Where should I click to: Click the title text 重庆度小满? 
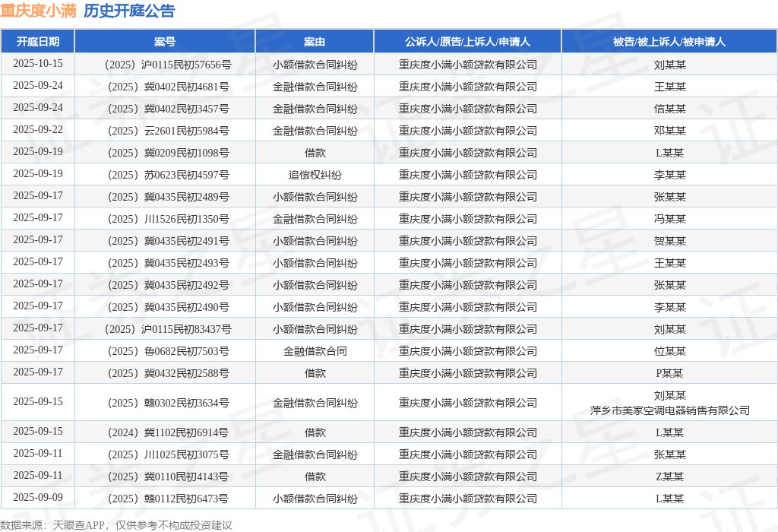pyautogui.click(x=38, y=11)
